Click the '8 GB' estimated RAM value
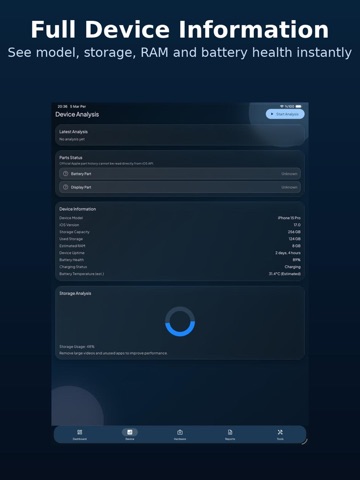Viewport: 360px width, 480px height. pos(296,246)
